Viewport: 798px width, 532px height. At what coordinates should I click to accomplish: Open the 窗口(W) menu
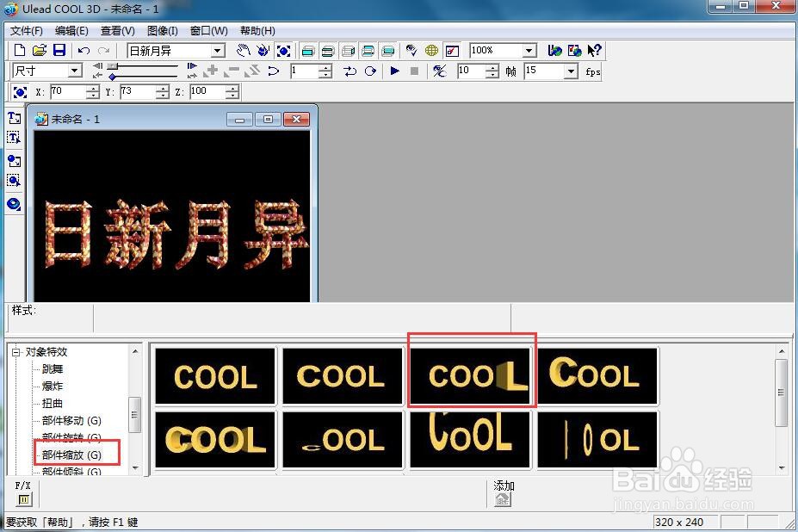pos(208,31)
